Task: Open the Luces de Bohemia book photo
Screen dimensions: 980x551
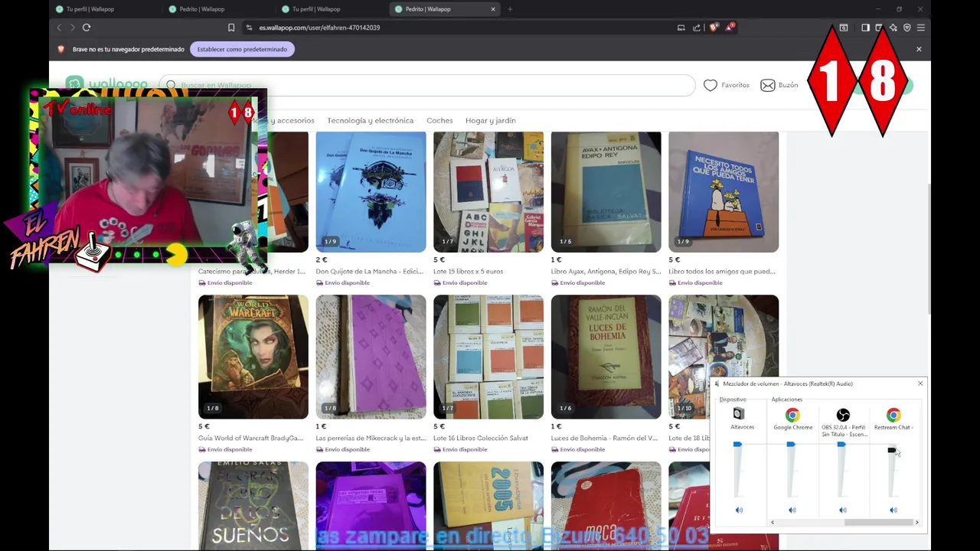Action: tap(606, 357)
